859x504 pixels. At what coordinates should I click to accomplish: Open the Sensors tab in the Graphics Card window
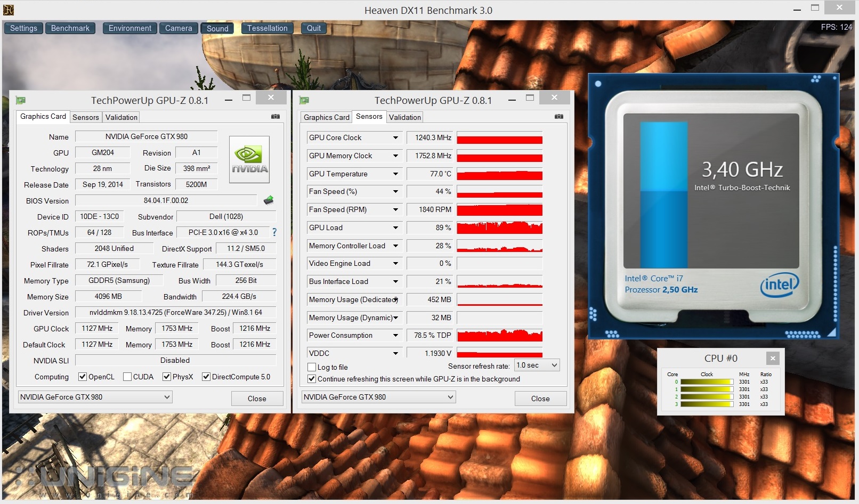[x=86, y=117]
